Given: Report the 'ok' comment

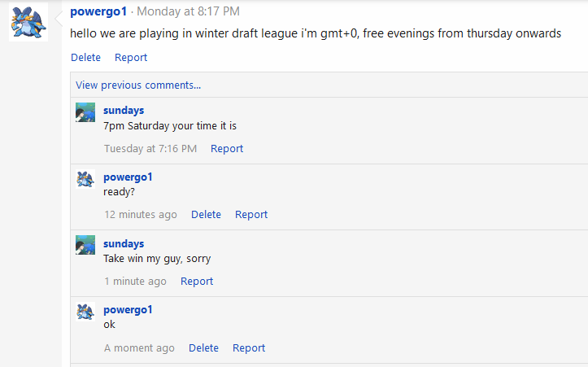Looking at the screenshot, I should pyautogui.click(x=249, y=348).
